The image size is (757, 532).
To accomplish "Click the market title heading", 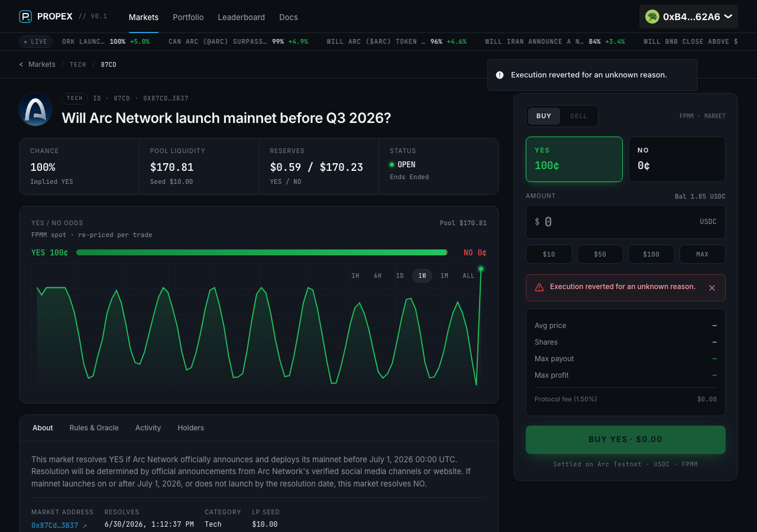I will point(227,118).
